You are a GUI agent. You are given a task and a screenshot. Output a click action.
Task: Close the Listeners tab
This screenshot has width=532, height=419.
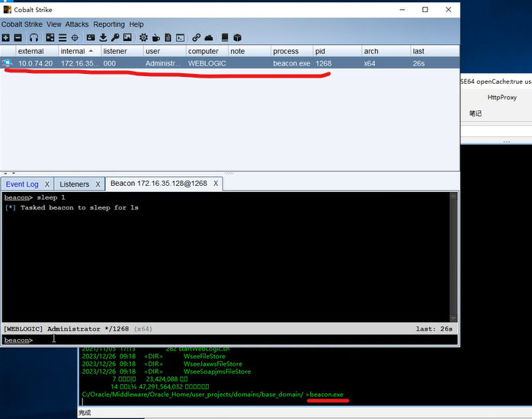coord(98,184)
